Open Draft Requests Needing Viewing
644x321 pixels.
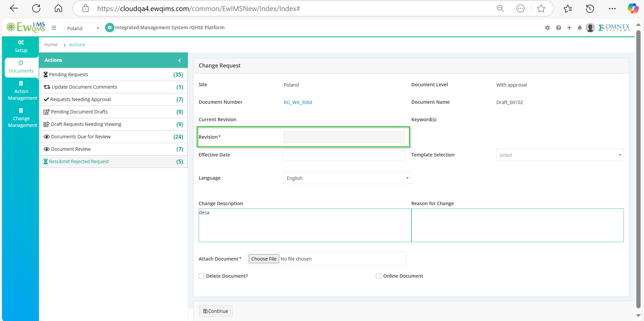(x=113, y=124)
